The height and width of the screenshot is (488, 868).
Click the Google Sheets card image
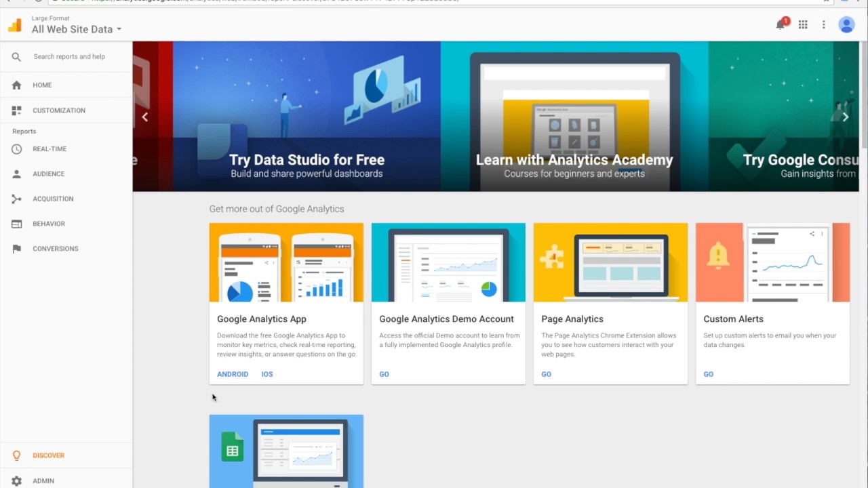click(286, 451)
